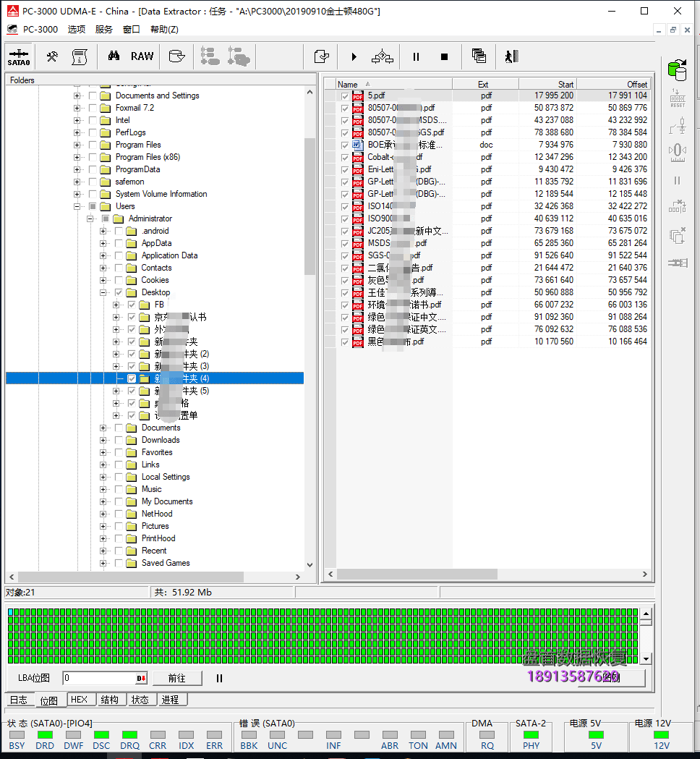Sort by the Name column header
This screenshot has height=759, width=700.
(394, 84)
